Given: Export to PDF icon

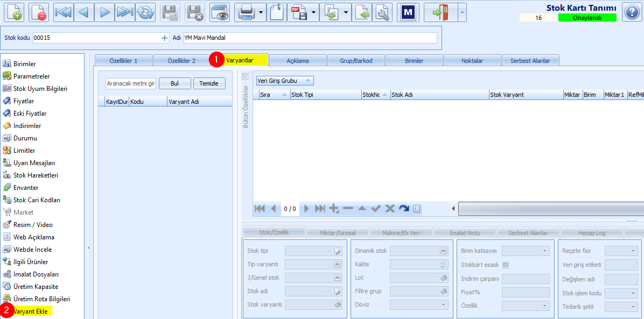Looking at the screenshot, I should click(x=299, y=12).
